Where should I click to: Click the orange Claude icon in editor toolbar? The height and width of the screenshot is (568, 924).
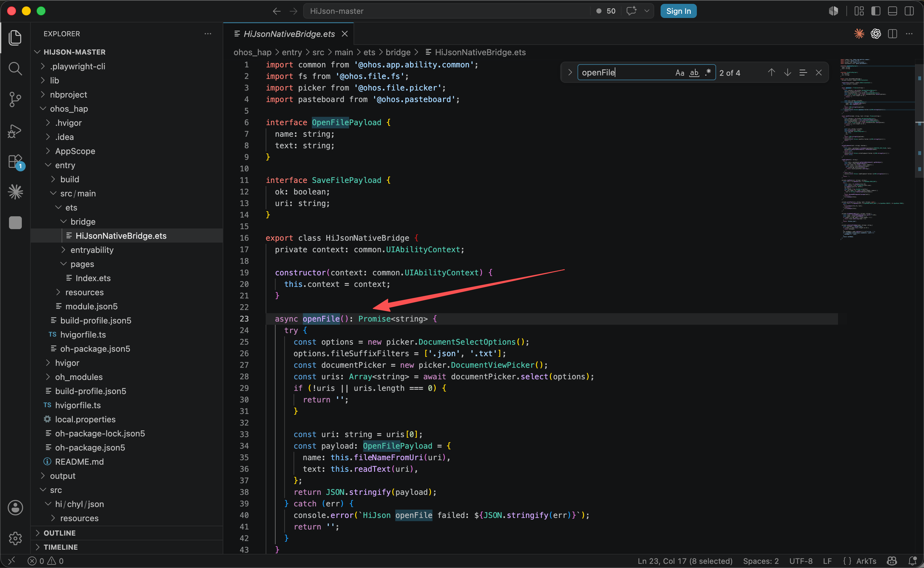coord(859,34)
